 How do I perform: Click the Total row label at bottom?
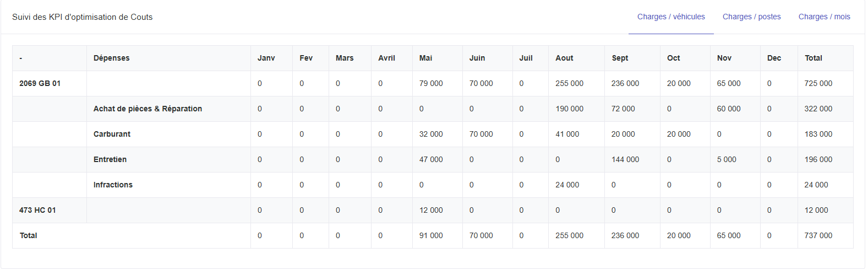point(29,236)
